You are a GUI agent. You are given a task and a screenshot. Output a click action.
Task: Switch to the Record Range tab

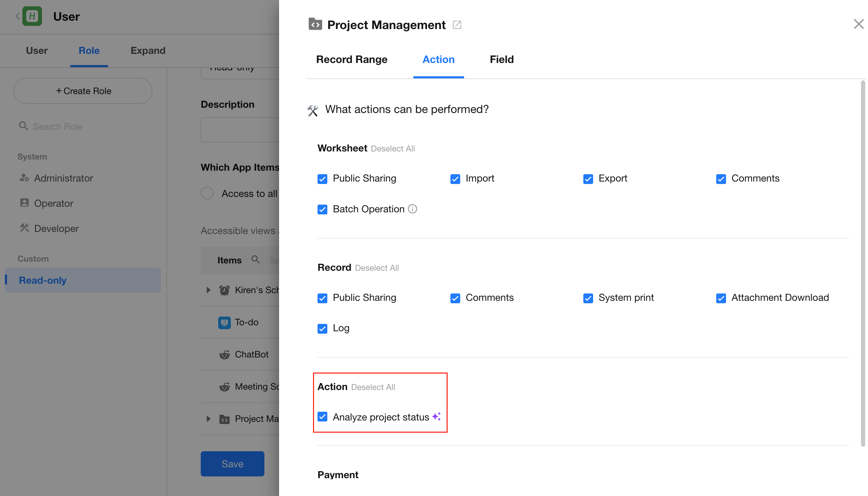351,59
